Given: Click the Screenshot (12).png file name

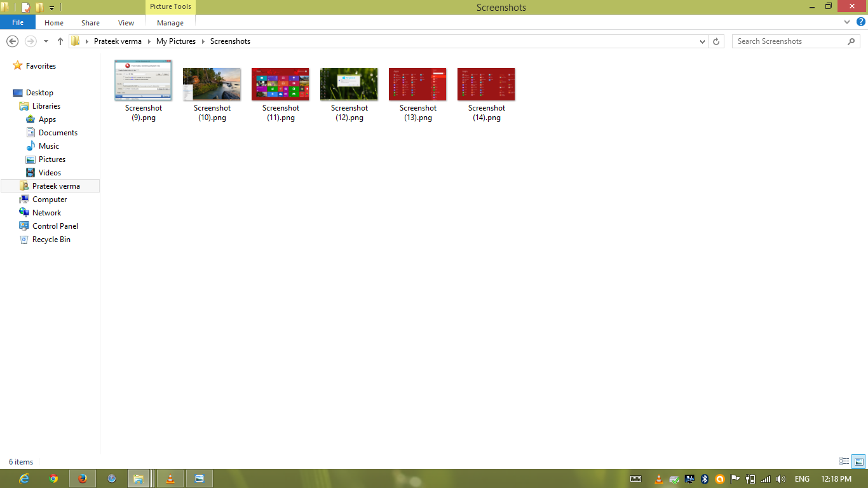Looking at the screenshot, I should 349,113.
